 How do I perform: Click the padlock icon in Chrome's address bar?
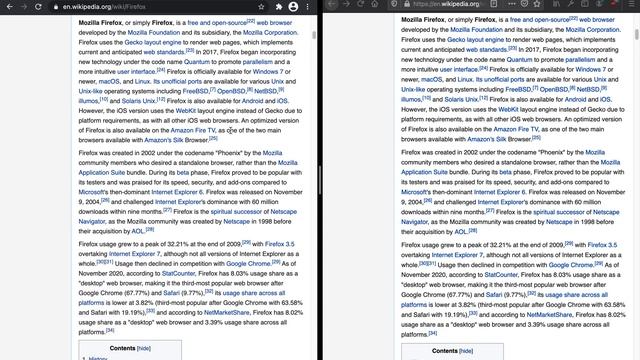[x=56, y=7]
